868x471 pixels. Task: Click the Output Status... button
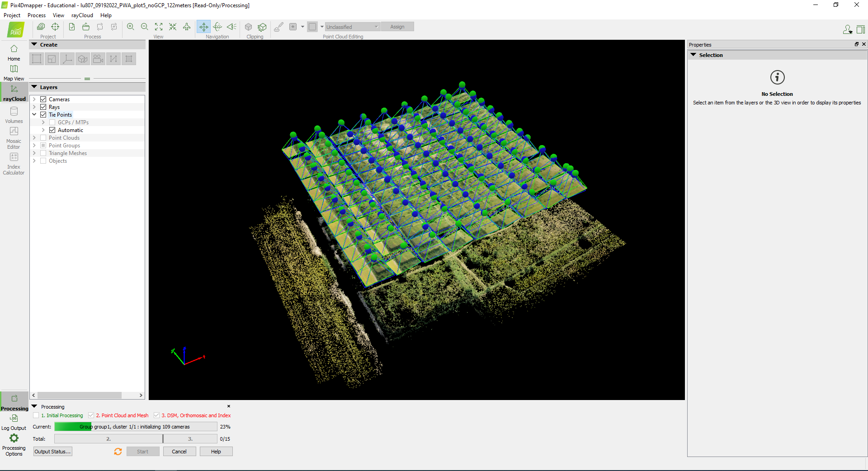tap(53, 451)
